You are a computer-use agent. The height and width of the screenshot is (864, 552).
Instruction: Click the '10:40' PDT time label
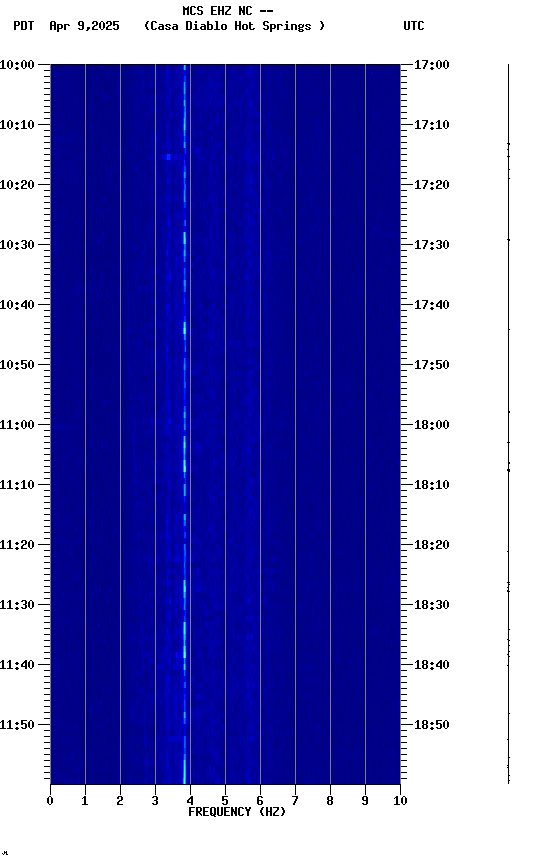point(17,305)
